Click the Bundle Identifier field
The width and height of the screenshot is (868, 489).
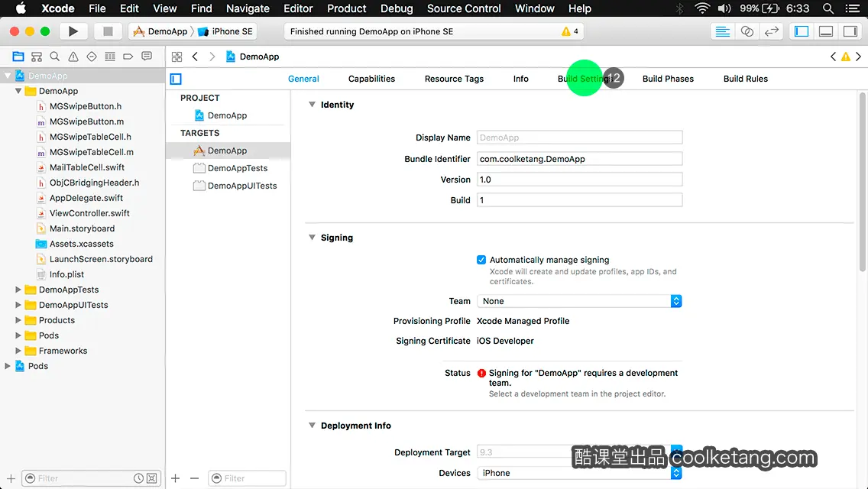pyautogui.click(x=580, y=159)
